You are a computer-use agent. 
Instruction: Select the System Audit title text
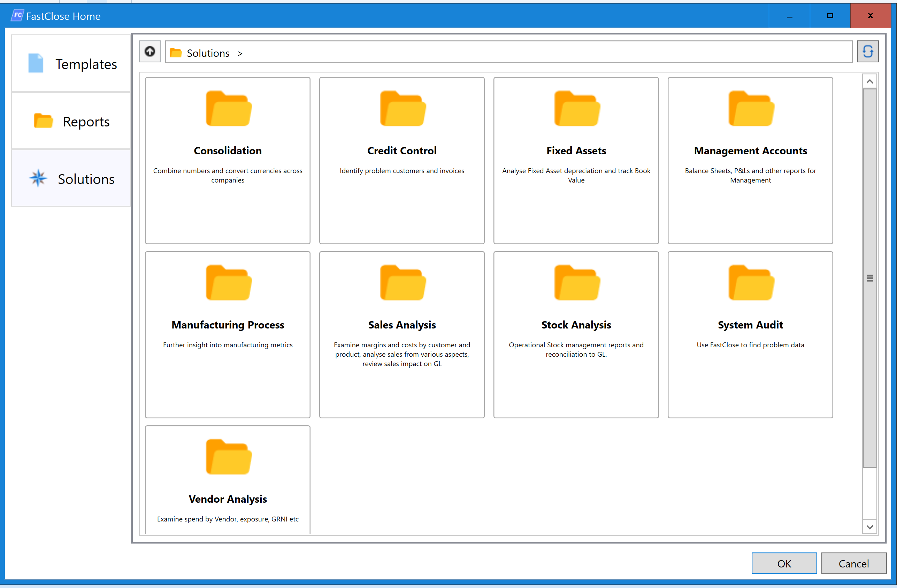pos(750,325)
